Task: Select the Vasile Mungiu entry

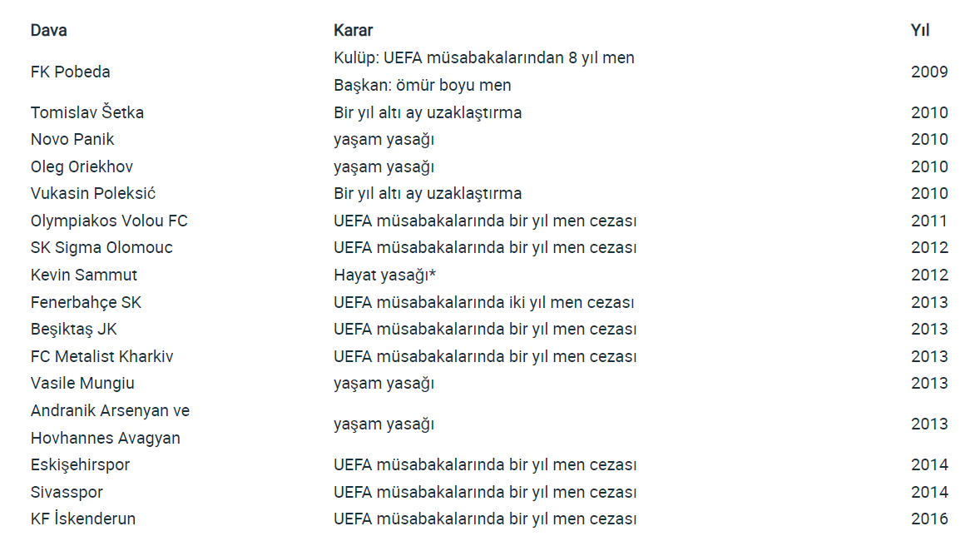Action: pos(82,383)
